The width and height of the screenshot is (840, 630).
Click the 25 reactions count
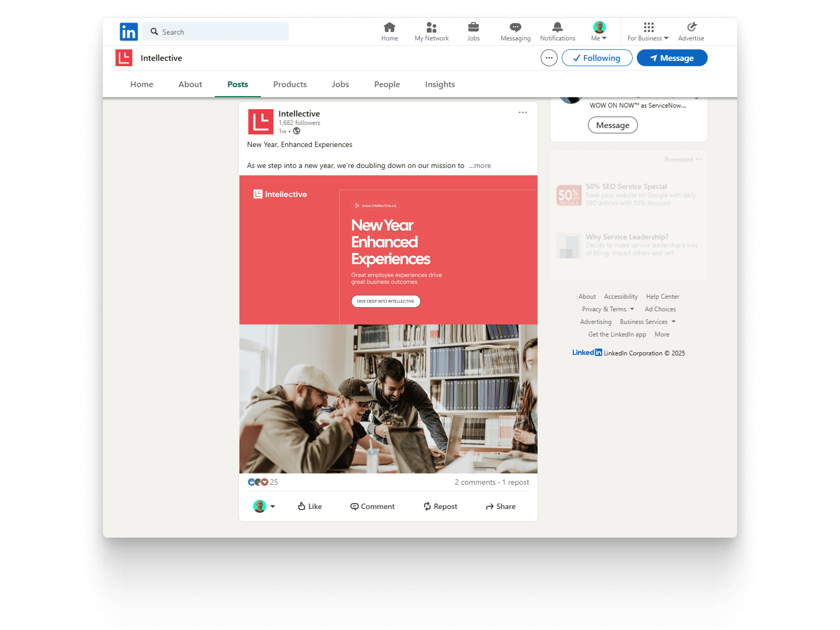pos(274,482)
